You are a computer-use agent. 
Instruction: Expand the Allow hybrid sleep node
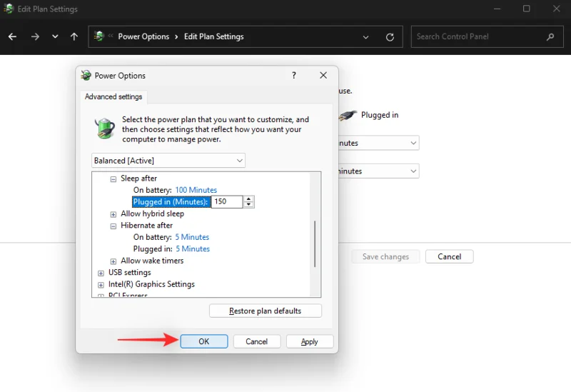(113, 213)
